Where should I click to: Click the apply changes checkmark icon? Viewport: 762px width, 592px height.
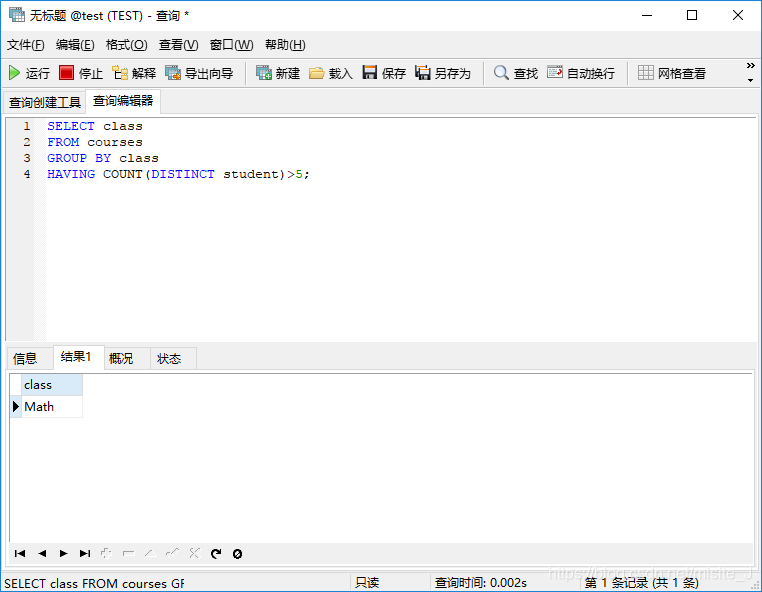click(x=173, y=553)
